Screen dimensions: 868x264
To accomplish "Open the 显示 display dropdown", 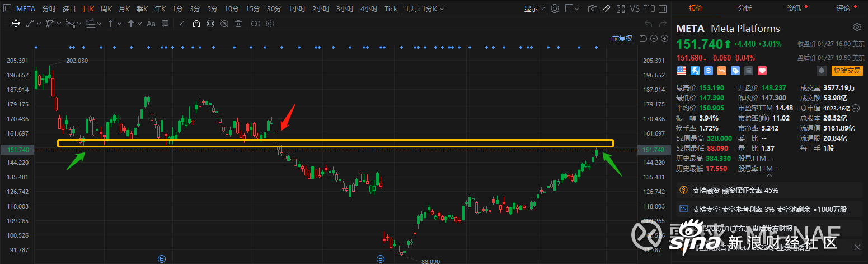I will [x=534, y=8].
